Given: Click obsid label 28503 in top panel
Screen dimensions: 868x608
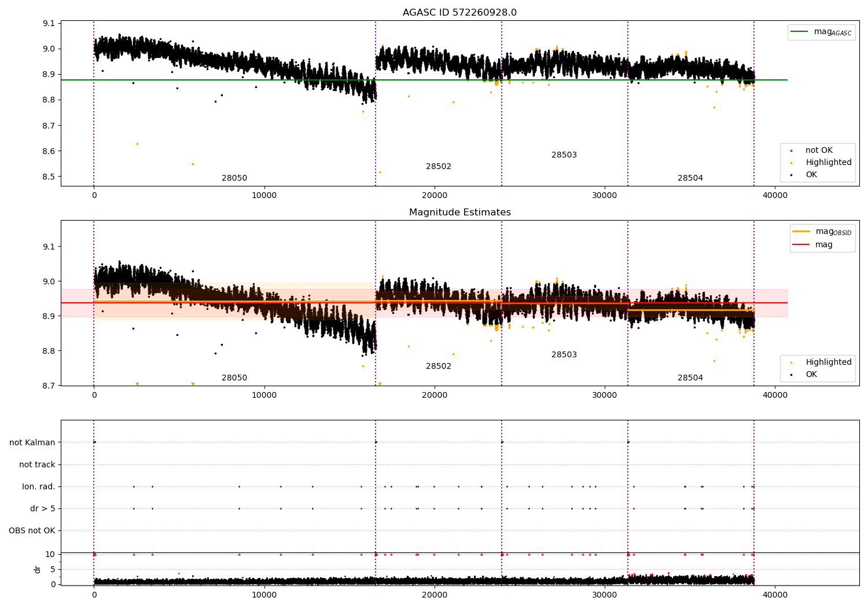Looking at the screenshot, I should point(564,155).
